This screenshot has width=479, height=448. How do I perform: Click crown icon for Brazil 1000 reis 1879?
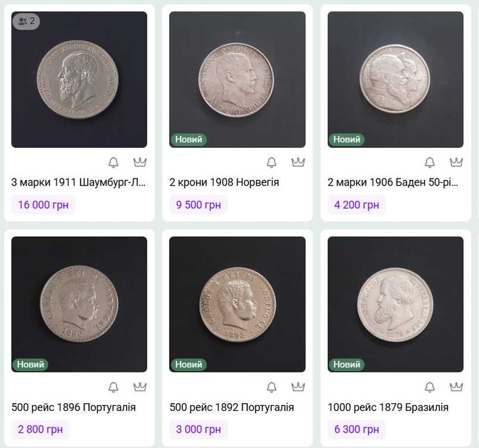(456, 387)
